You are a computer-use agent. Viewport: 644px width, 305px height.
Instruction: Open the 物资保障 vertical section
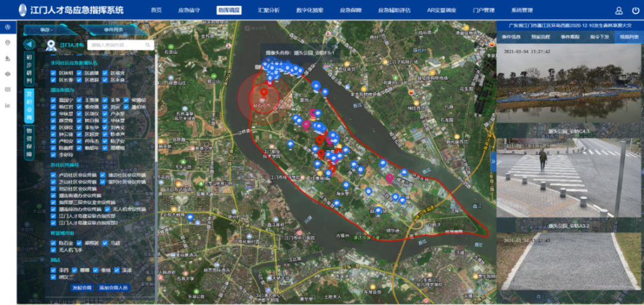(29, 142)
